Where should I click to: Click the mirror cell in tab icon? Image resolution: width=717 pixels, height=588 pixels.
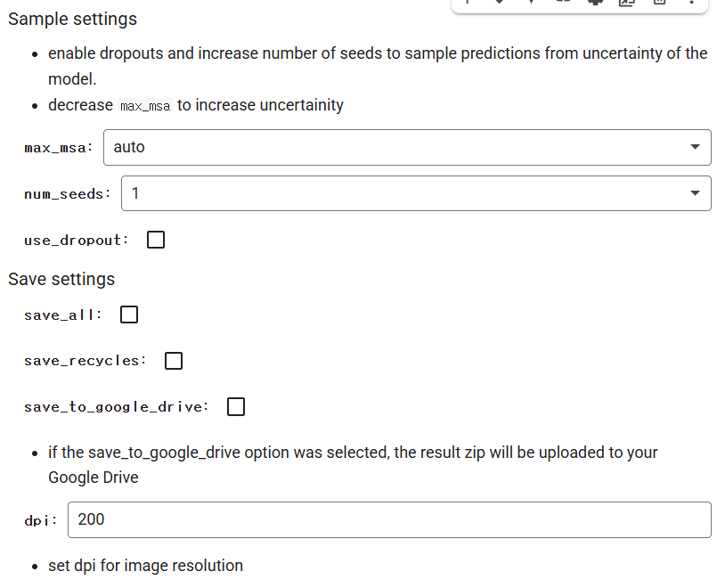(x=627, y=2)
